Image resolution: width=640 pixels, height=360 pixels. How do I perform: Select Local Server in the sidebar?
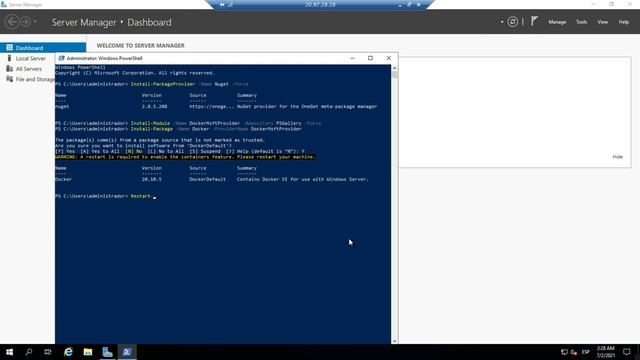pyautogui.click(x=31, y=58)
